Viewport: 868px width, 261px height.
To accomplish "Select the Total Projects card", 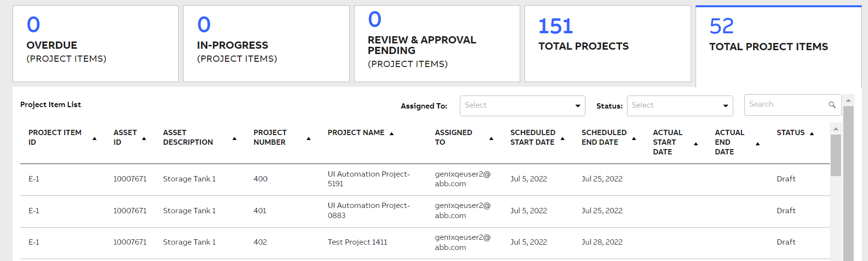I will 608,43.
